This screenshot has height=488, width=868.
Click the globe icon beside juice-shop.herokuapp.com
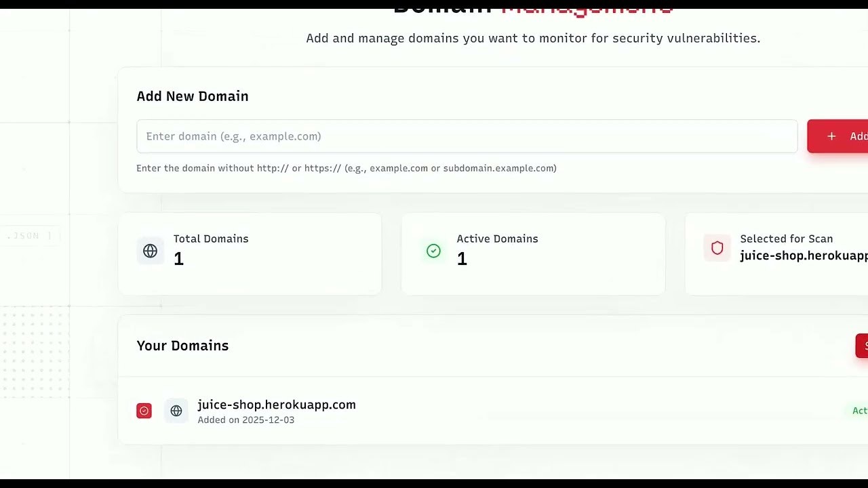tap(176, 411)
